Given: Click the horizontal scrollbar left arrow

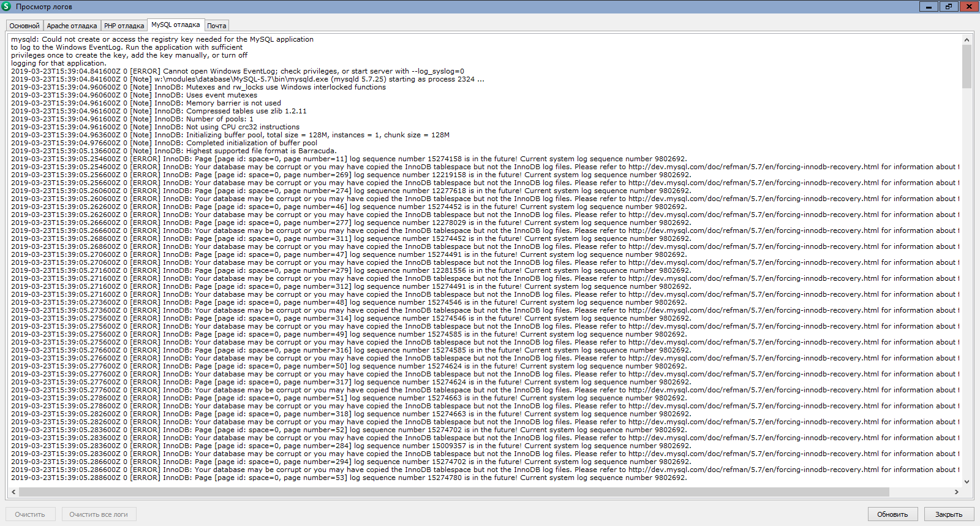Looking at the screenshot, I should click(x=14, y=492).
